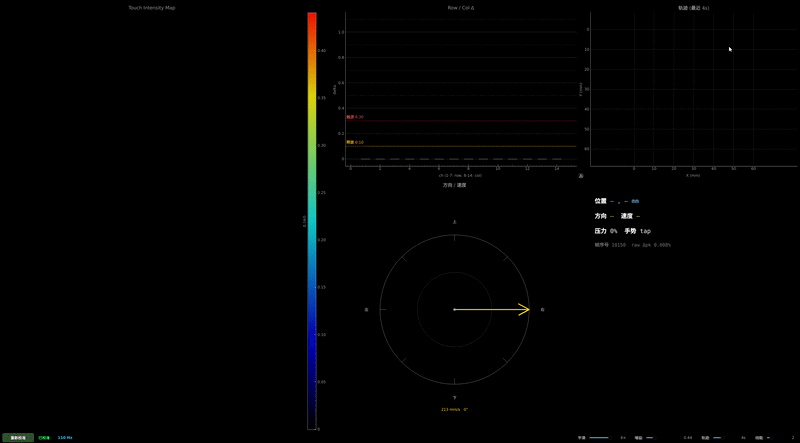
Task: Click the frame number 10150 text
Action: tap(610, 245)
